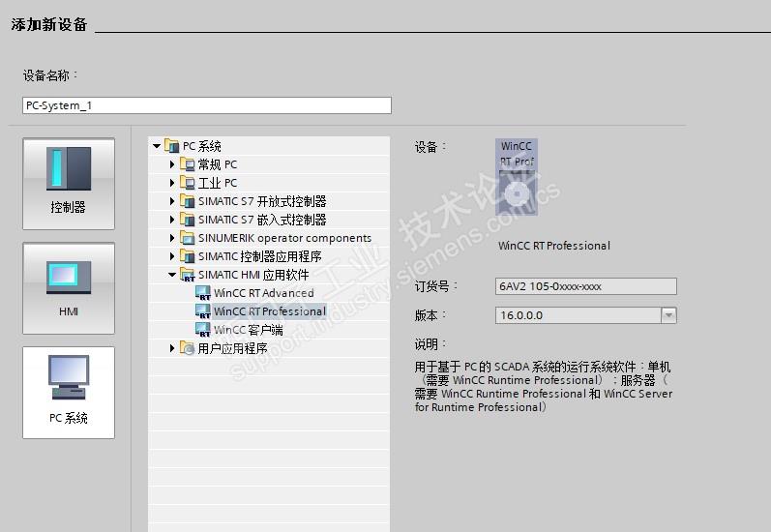Screen dimensions: 771x532
Task: Click the 设备 label
Action: (x=430, y=146)
